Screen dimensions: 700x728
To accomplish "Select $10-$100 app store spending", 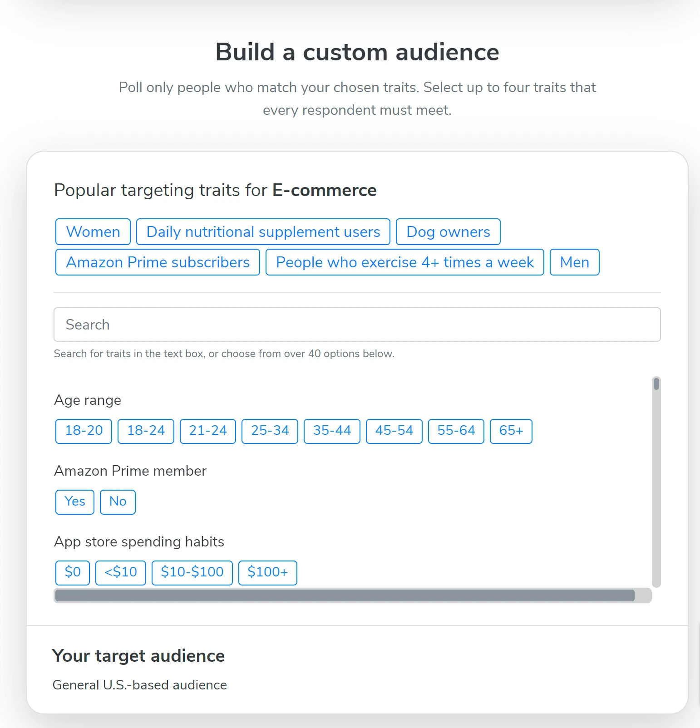I will (x=192, y=572).
